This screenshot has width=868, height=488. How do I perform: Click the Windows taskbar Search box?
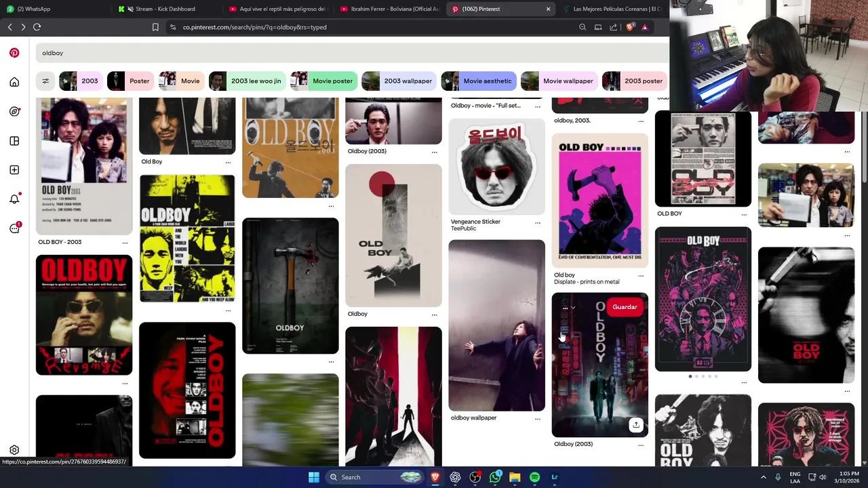coord(374,477)
